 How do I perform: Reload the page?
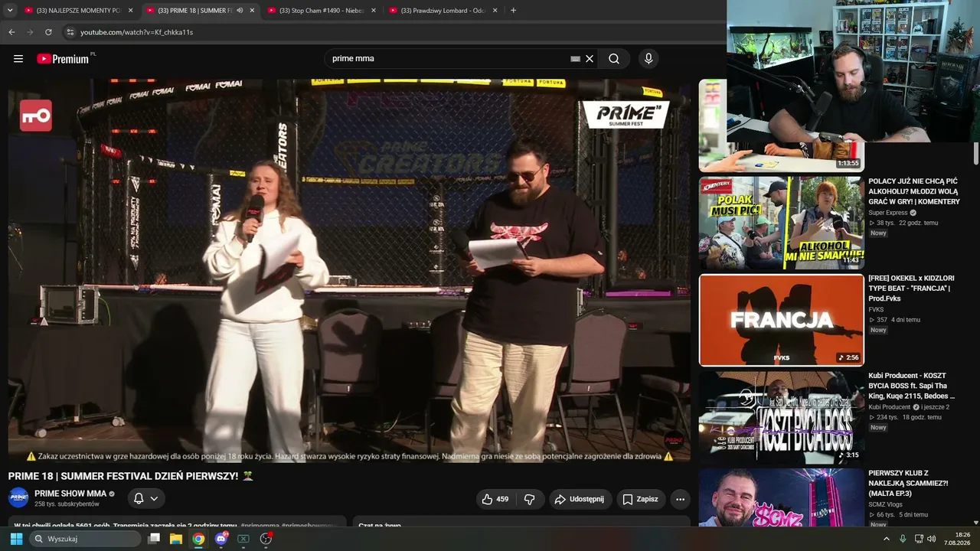48,32
